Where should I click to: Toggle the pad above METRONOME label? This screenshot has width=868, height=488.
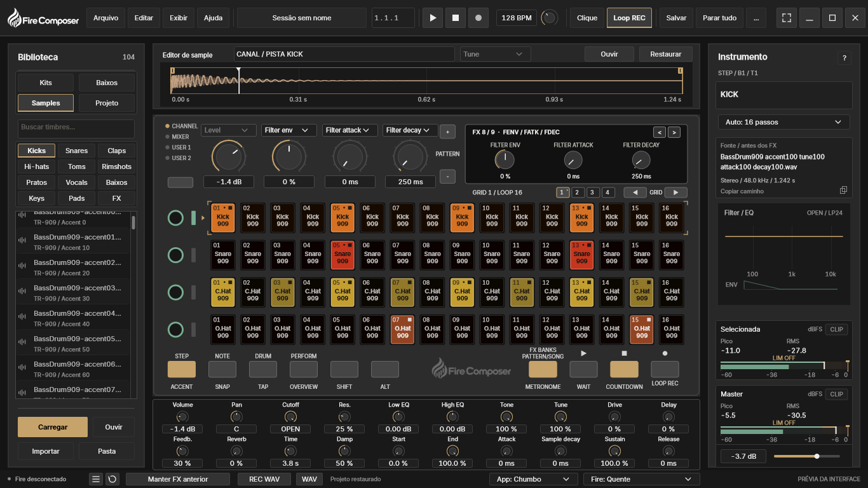coord(543,369)
